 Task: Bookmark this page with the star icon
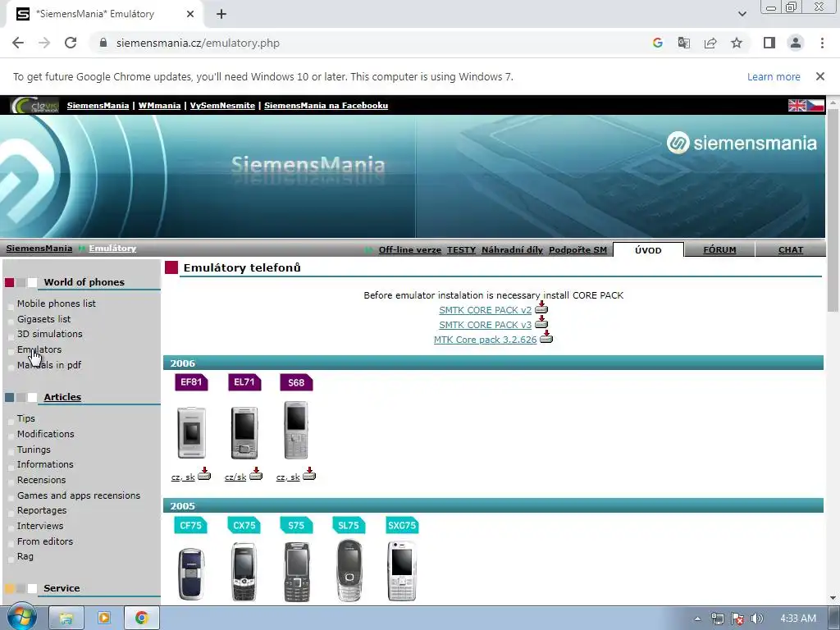click(x=737, y=43)
